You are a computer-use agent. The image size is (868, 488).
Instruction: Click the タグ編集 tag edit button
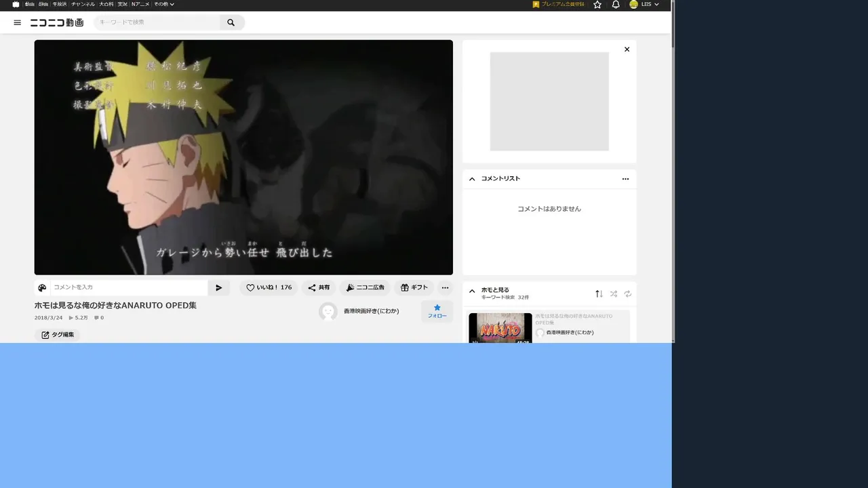coord(58,335)
